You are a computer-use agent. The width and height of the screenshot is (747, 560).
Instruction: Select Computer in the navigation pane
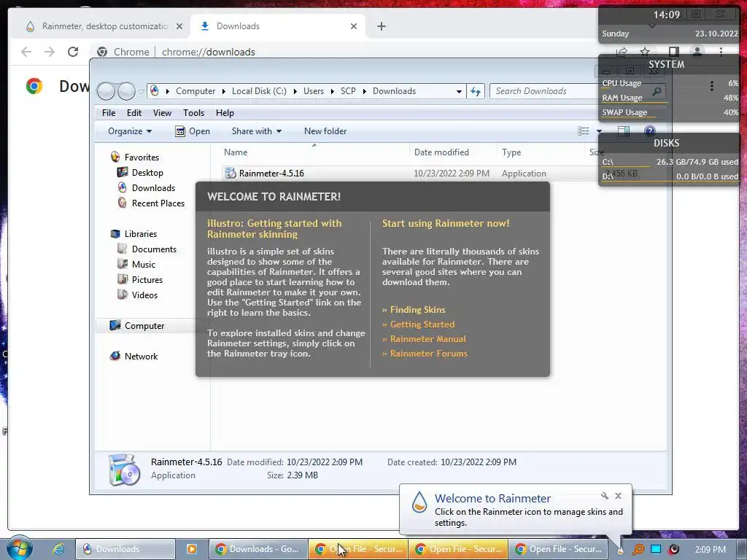click(144, 326)
